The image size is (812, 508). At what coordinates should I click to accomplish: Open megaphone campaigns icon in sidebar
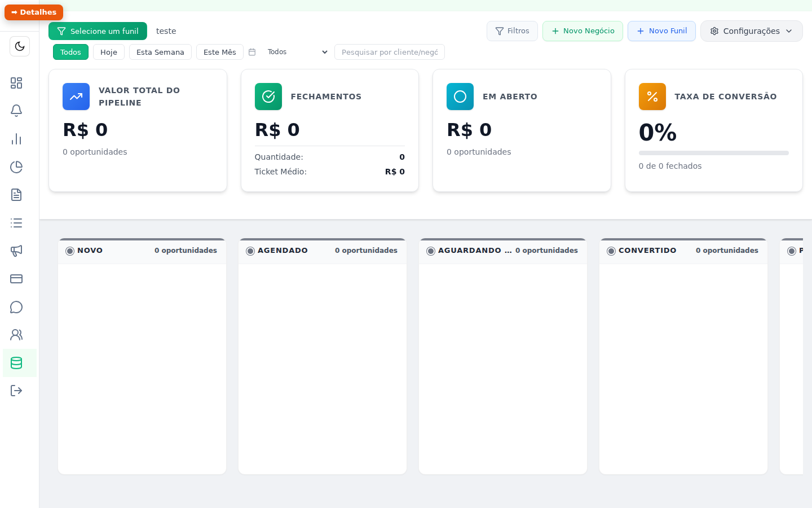(x=16, y=251)
